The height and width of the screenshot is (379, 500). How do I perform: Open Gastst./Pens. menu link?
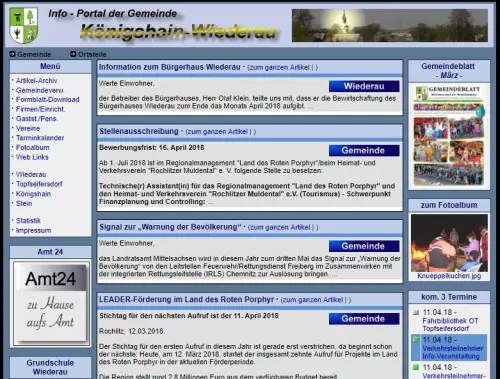pos(37,119)
